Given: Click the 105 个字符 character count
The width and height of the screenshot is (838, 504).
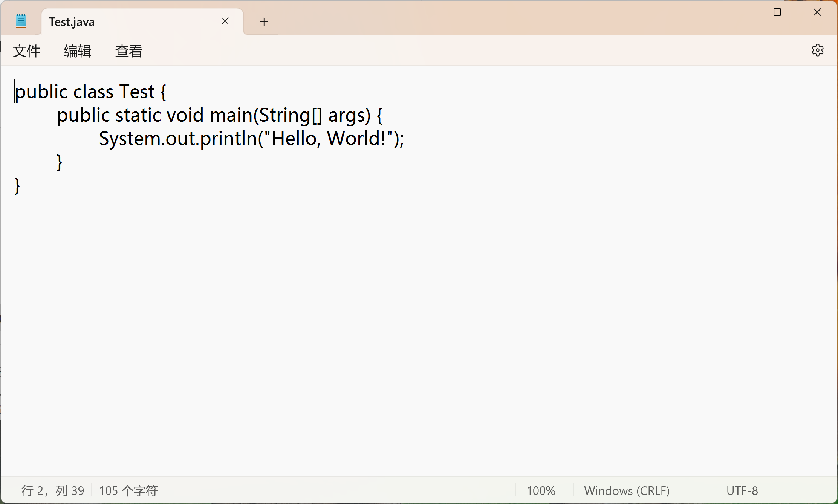Looking at the screenshot, I should 128,490.
